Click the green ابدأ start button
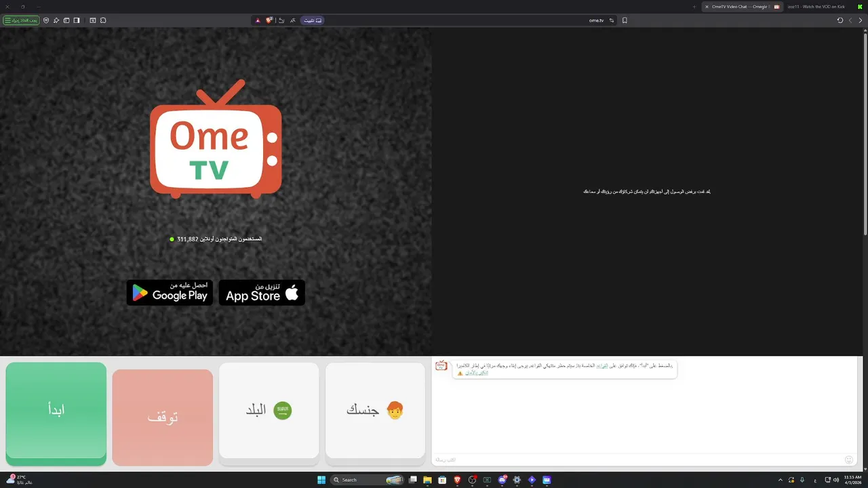This screenshot has width=868, height=488. [56, 414]
